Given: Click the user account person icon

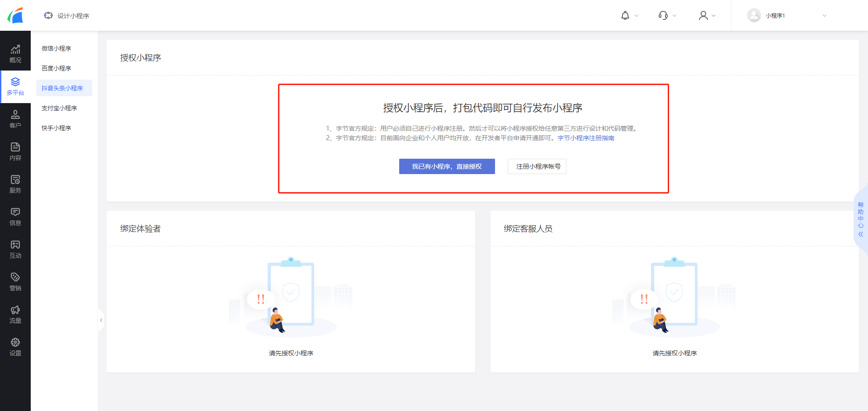Looking at the screenshot, I should (x=703, y=15).
